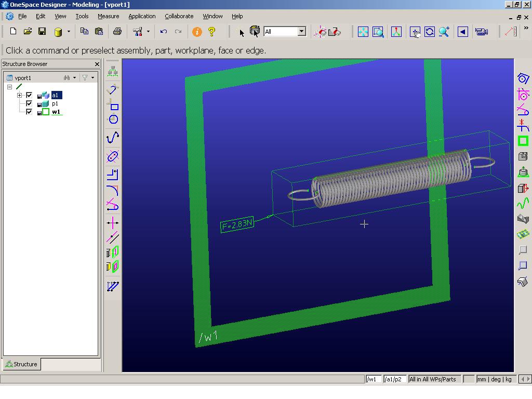Save with the floppy disk icon

point(42,32)
